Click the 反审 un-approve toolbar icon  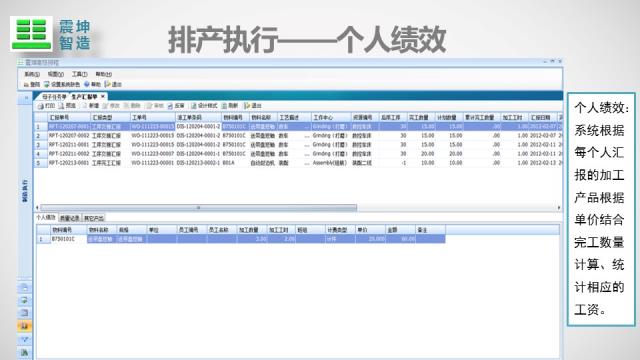pos(170,106)
